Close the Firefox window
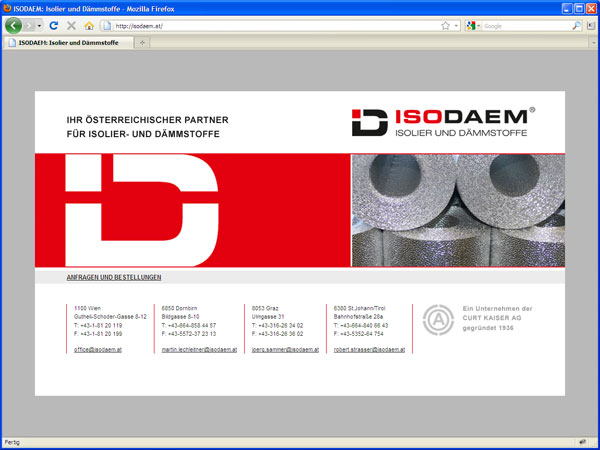Screen dimensions: 600x450 pyautogui.click(x=592, y=8)
